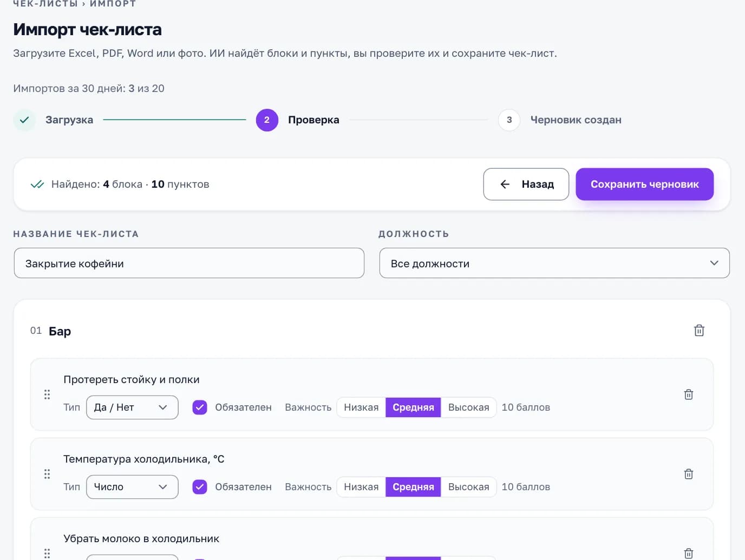Set Высокая importance for Протереть стойку и полки
The image size is (745, 560).
click(x=468, y=407)
